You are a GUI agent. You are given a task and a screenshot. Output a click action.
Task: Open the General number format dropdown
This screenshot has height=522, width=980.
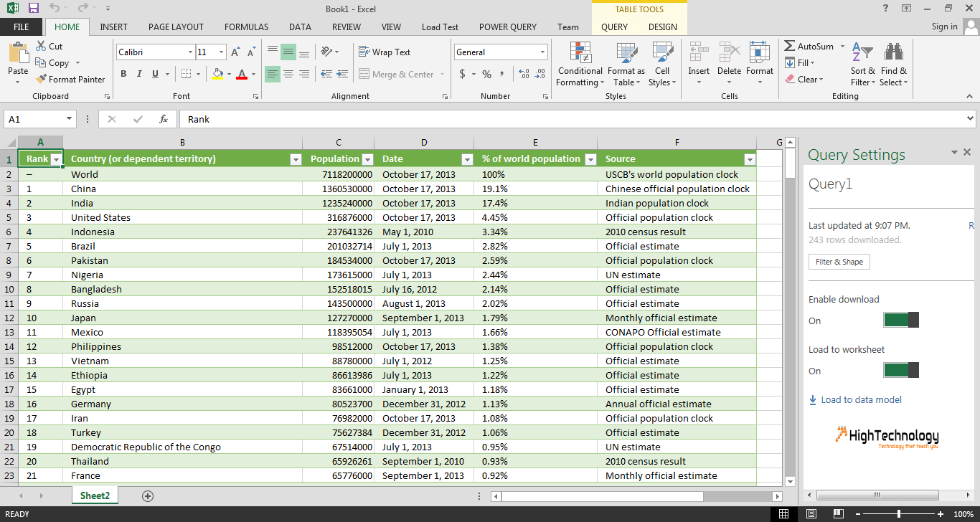click(x=542, y=52)
